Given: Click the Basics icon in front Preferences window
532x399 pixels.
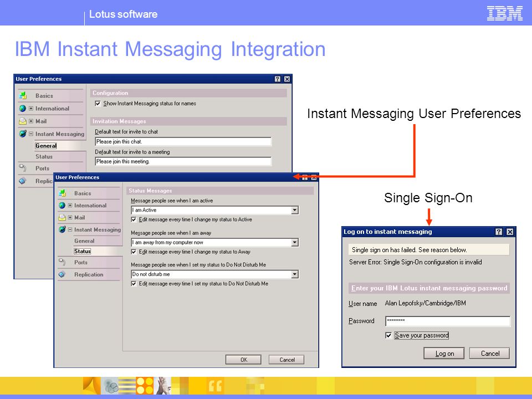Looking at the screenshot, I should [x=62, y=193].
